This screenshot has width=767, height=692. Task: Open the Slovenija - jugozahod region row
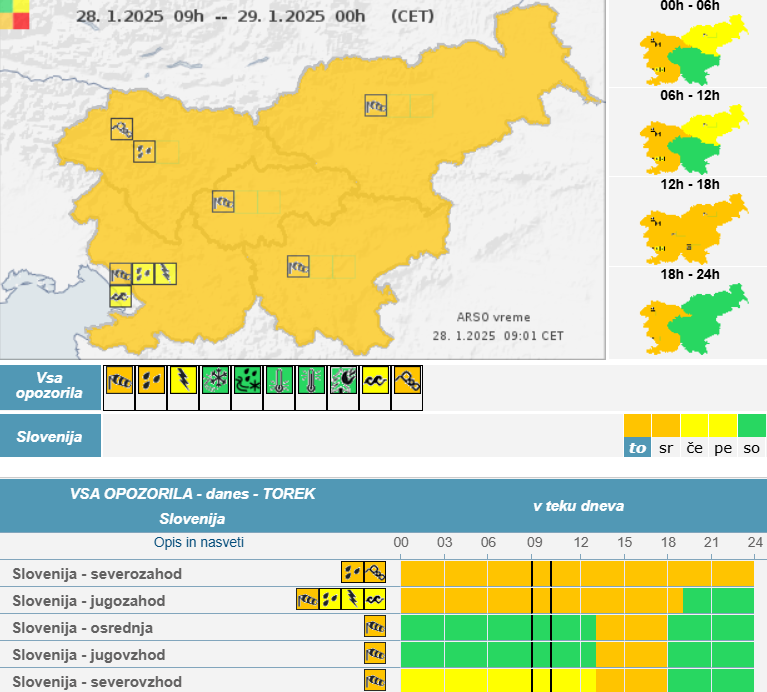tap(89, 601)
